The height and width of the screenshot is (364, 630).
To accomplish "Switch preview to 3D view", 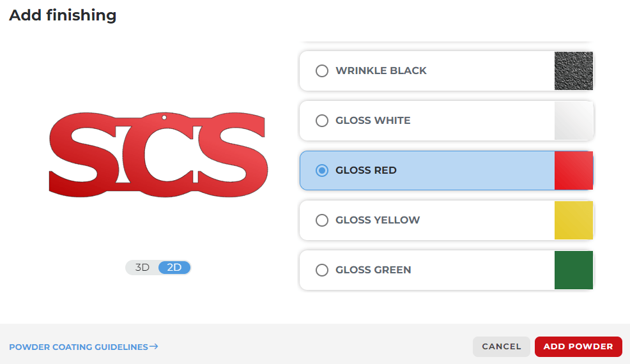I will pyautogui.click(x=142, y=268).
